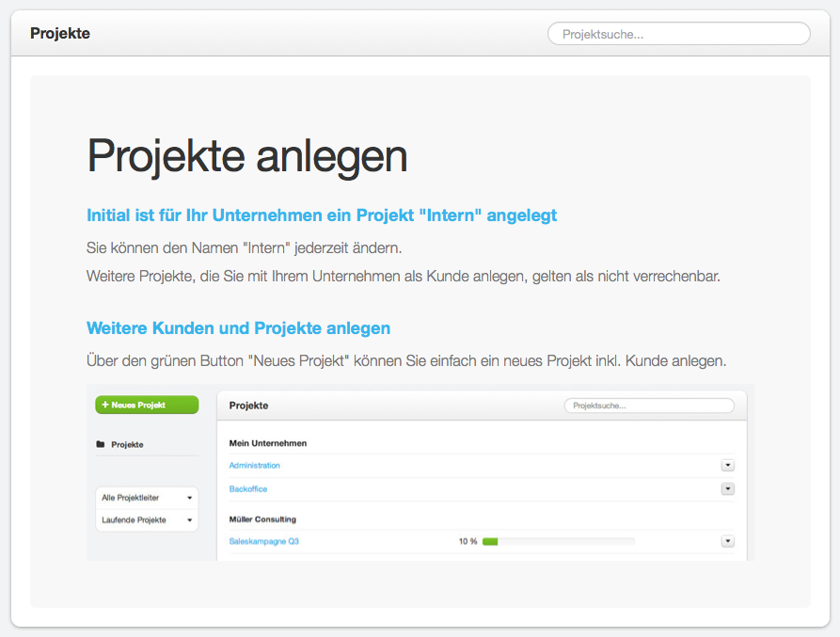Click the Saleskampagne Q3 progress bar

(558, 542)
